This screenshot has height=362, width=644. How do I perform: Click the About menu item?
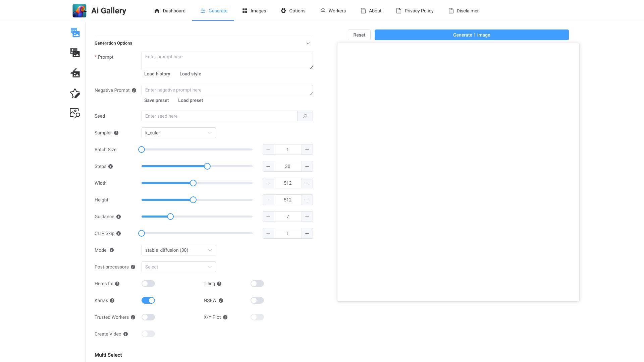(x=375, y=11)
